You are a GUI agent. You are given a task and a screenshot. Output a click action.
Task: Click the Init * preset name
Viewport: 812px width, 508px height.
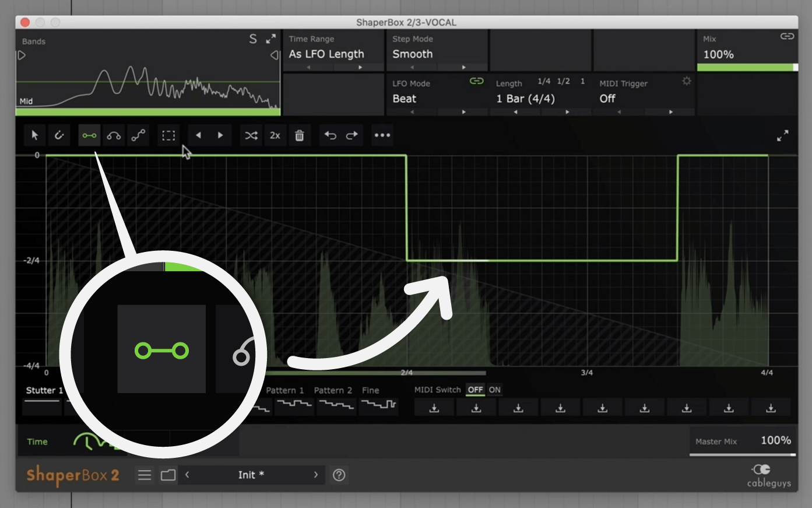pyautogui.click(x=251, y=475)
